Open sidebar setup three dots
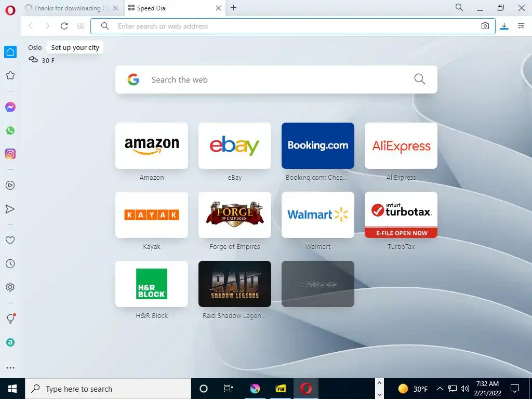Viewport: 532px width, 399px height. tap(10, 368)
